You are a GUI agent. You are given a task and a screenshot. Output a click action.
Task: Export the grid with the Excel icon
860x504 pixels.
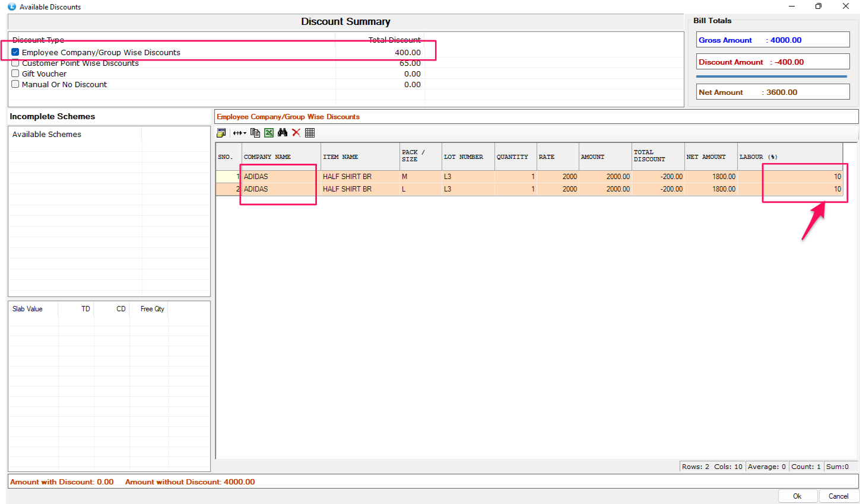269,133
